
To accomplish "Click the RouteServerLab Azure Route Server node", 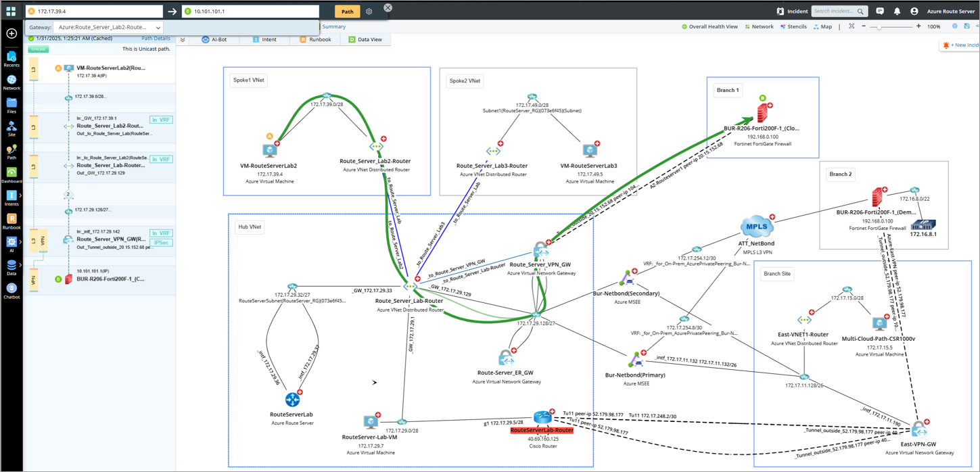I will (x=292, y=400).
